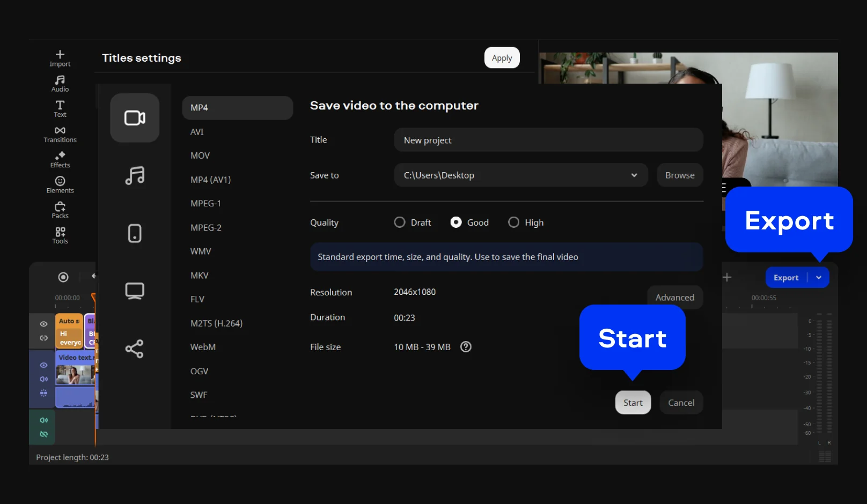Open the Export options dropdown arrow
The image size is (867, 504).
tap(819, 278)
